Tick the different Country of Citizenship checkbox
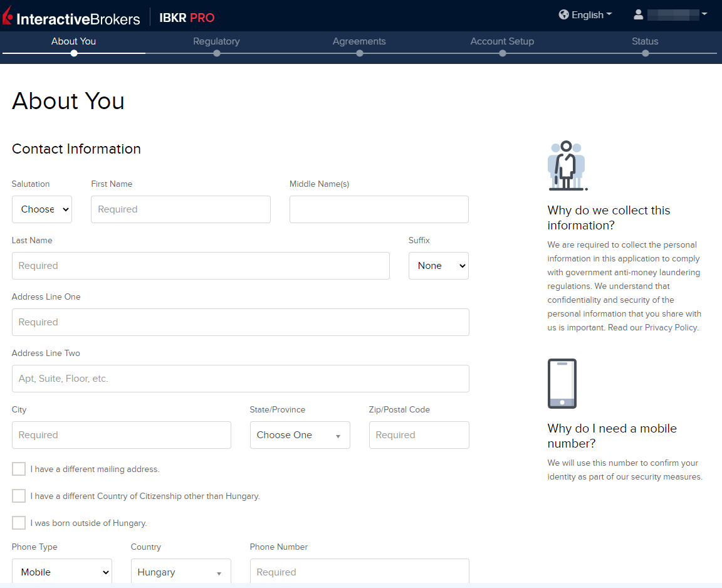 19,496
